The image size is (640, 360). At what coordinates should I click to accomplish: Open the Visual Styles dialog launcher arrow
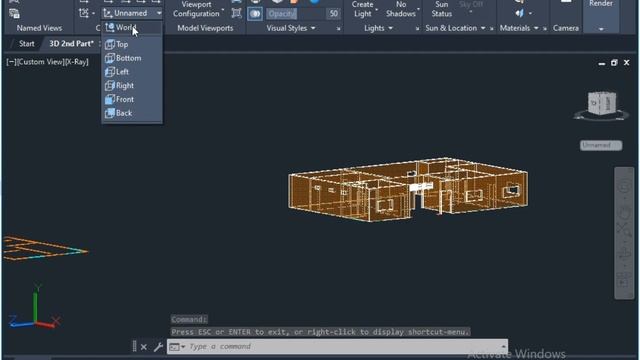click(x=338, y=29)
